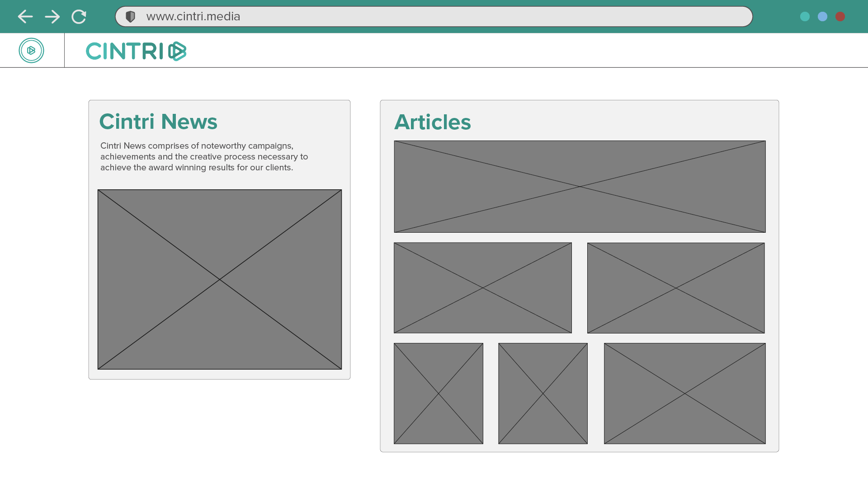The image size is (868, 488).
Task: Open the Articles section heading
Action: click(x=432, y=122)
